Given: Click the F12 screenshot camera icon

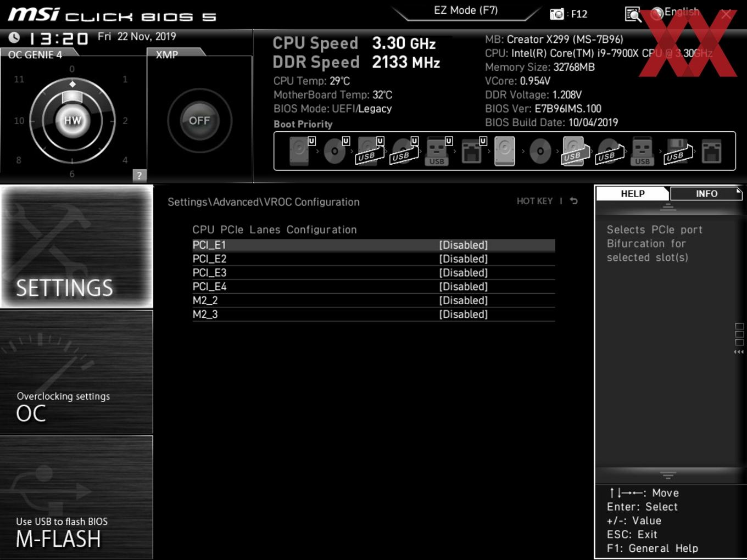Looking at the screenshot, I should pos(556,14).
